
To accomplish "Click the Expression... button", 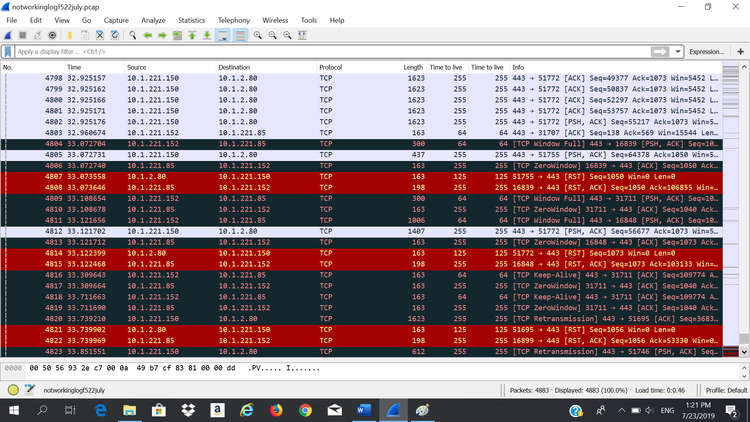I will coord(706,51).
